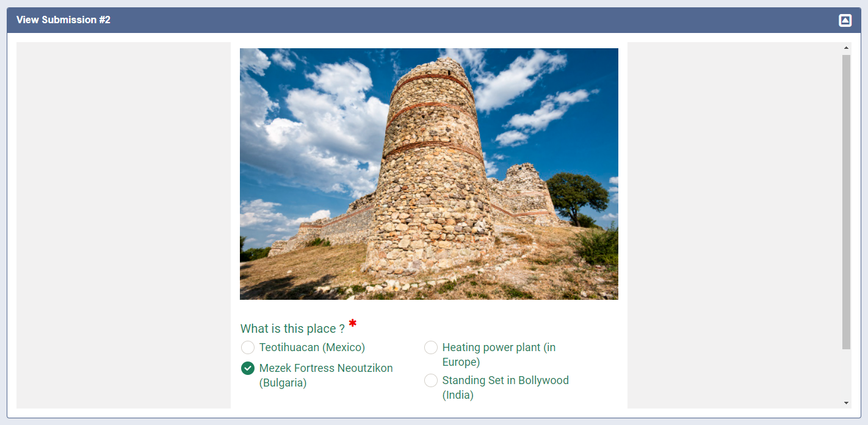The width and height of the screenshot is (868, 425).
Task: Click the scrollbar down arrow
Action: pyautogui.click(x=846, y=402)
